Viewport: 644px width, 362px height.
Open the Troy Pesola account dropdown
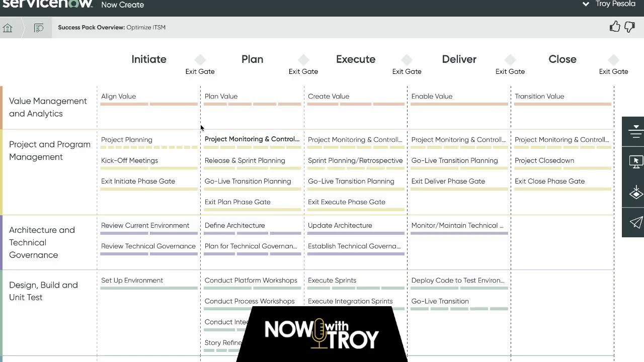(609, 4)
